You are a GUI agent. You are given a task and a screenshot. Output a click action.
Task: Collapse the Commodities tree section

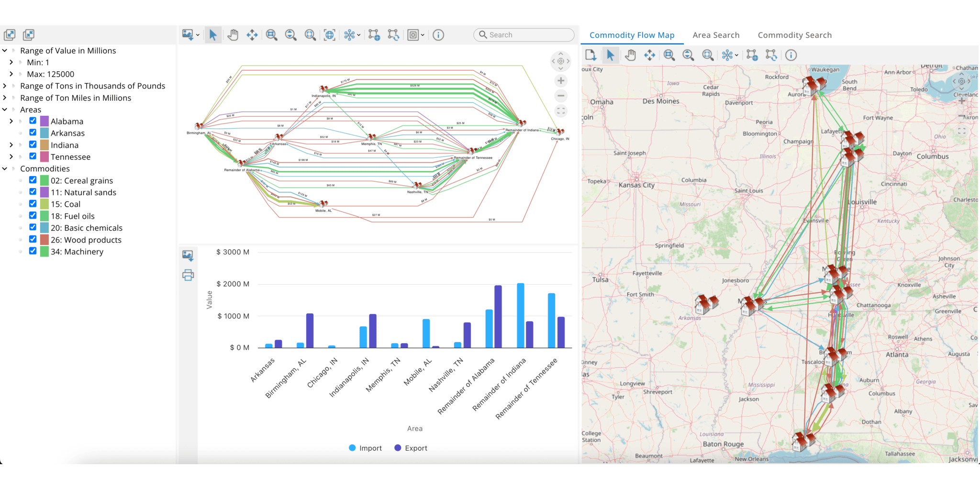tap(5, 169)
